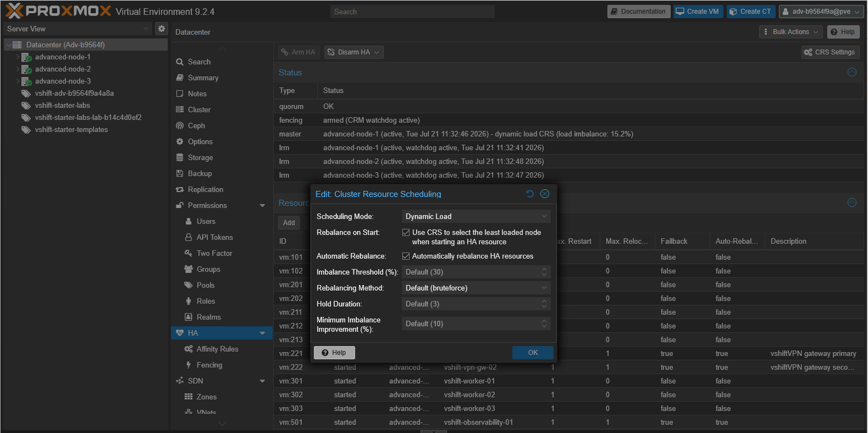868x433 pixels.
Task: Click the Cluster server icon
Action: (180, 110)
